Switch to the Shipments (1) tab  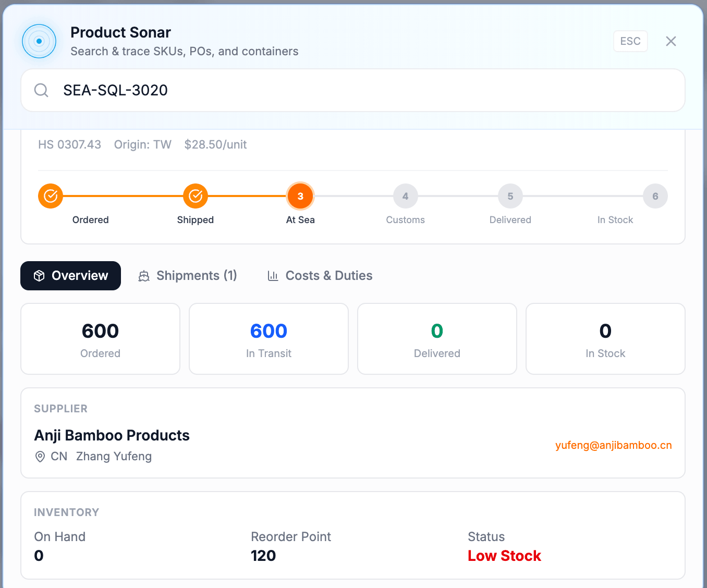[x=188, y=276]
